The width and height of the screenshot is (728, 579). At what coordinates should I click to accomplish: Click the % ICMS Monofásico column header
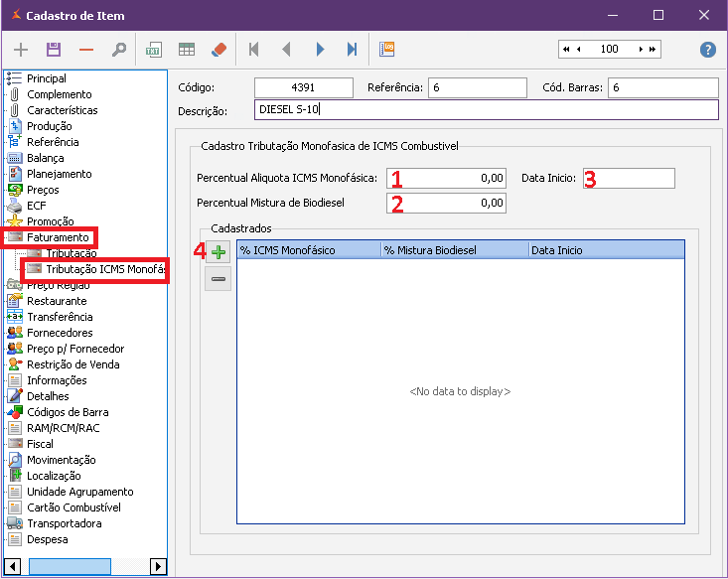pos(308,250)
